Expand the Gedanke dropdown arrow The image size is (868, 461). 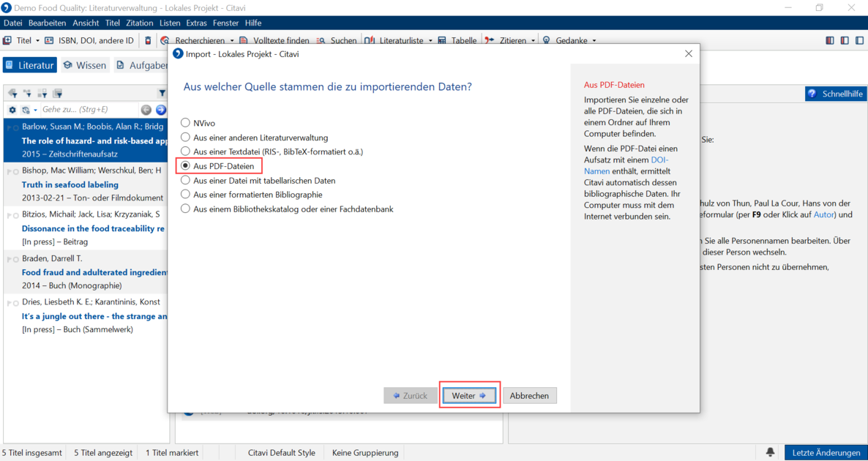[x=594, y=40]
